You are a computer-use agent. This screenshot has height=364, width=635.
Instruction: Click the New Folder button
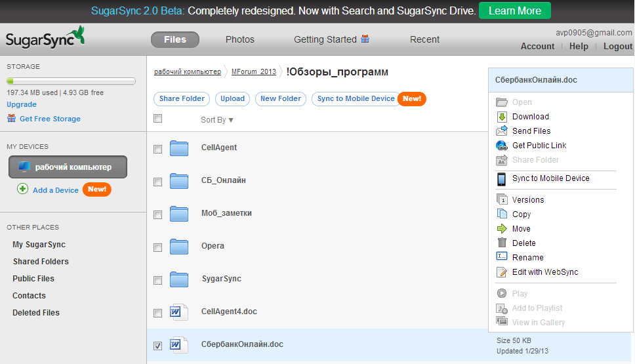tap(281, 99)
